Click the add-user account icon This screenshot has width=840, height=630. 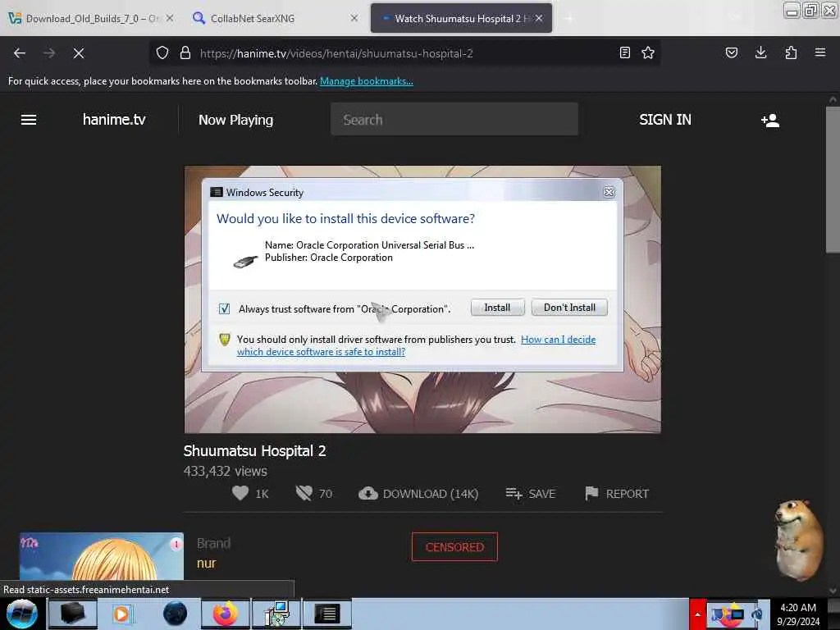[770, 120]
